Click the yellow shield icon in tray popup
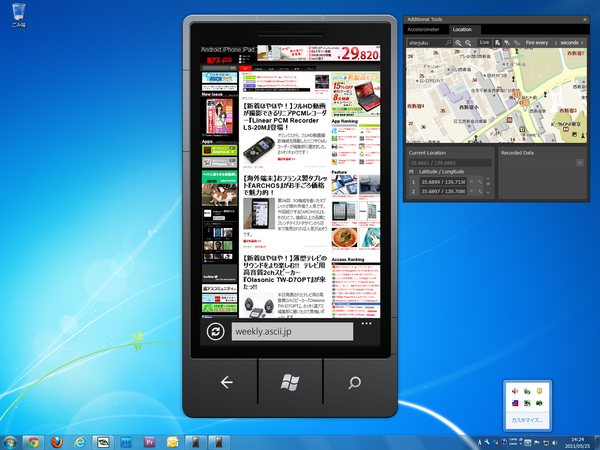 click(539, 391)
